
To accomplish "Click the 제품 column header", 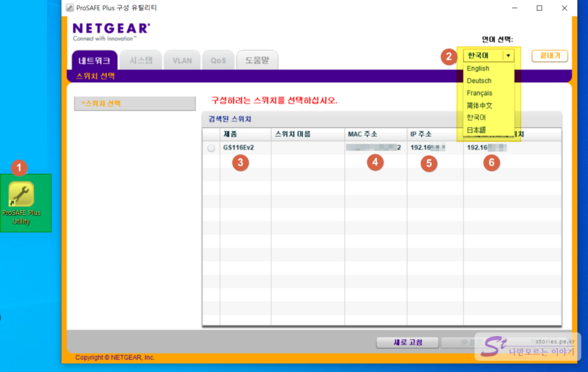I will pyautogui.click(x=245, y=134).
